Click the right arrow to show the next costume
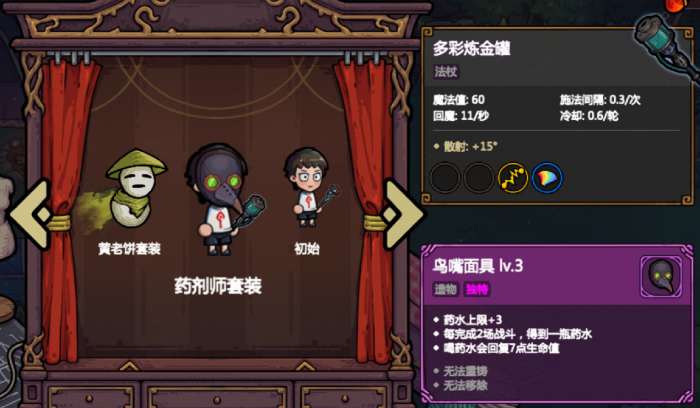This screenshot has width=700, height=408. pos(402,214)
